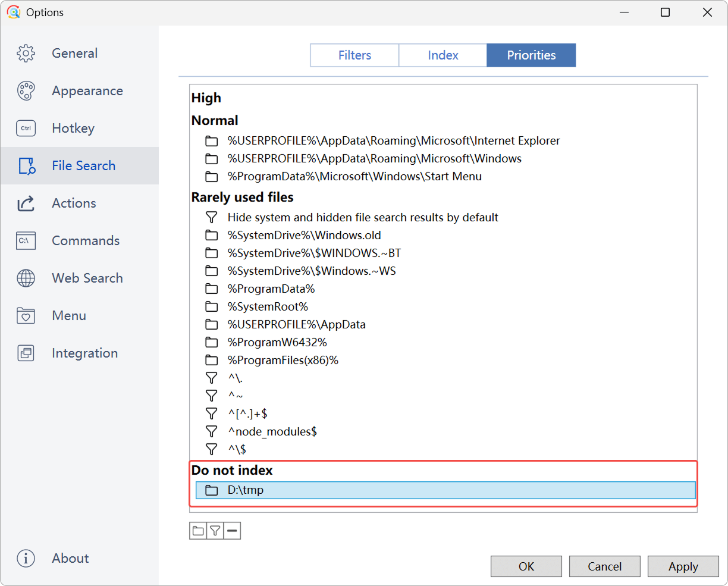Click the remove entry minus button
Screen dimensions: 728x586
[233, 531]
